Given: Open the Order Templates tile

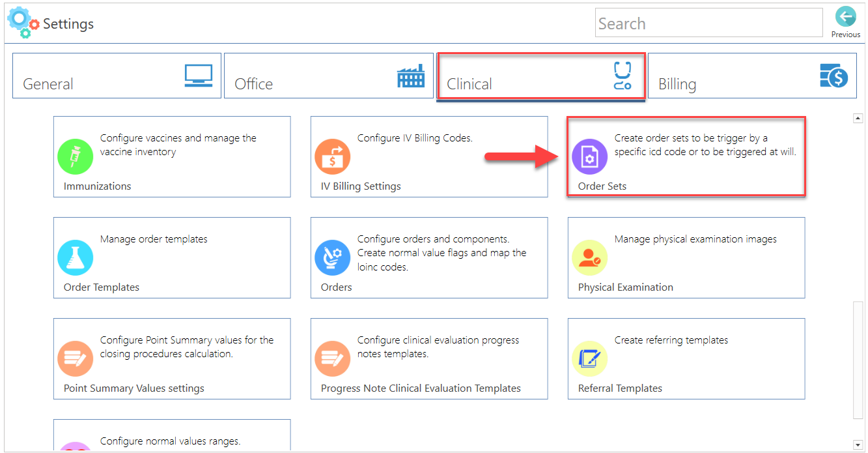Looking at the screenshot, I should tap(172, 257).
